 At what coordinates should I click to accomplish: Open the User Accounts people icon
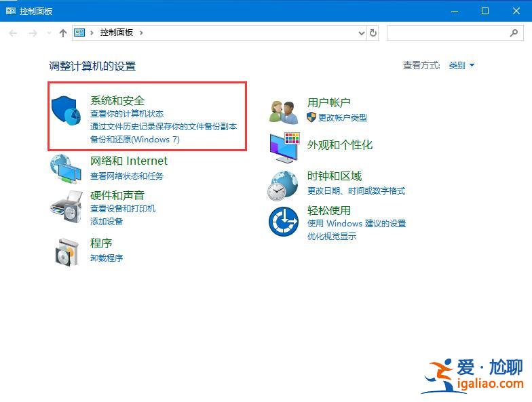284,111
